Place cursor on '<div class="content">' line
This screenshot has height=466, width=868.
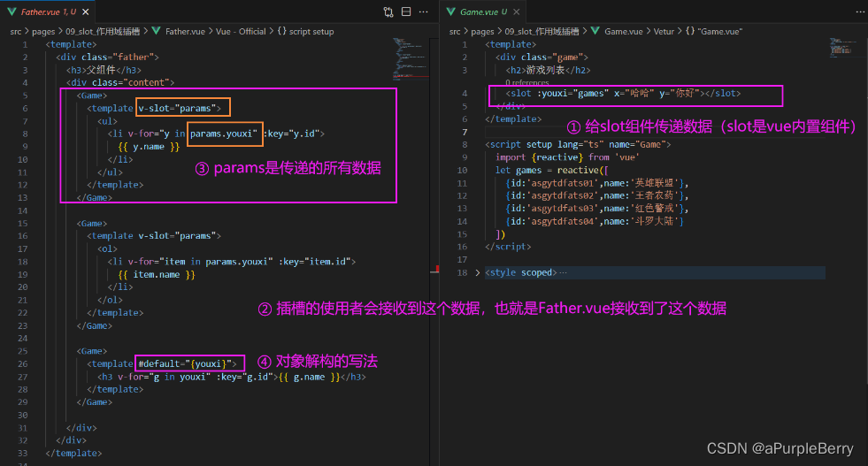tap(120, 82)
